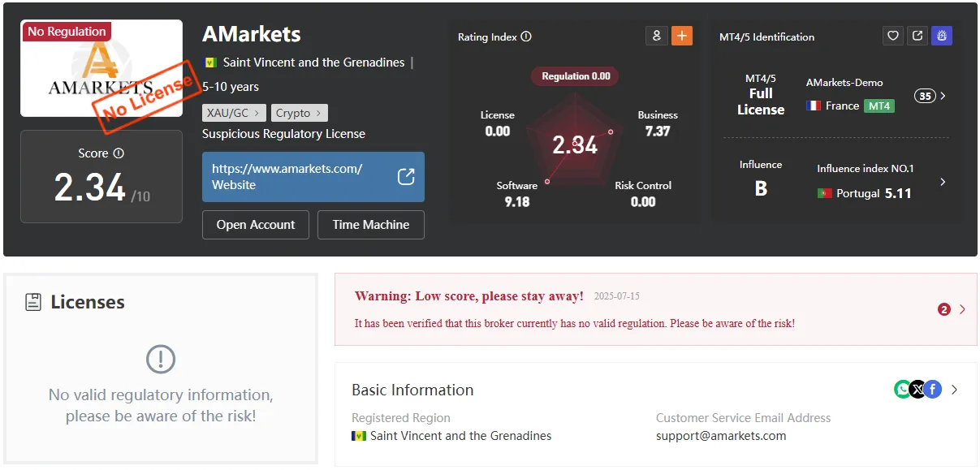
Task: Click the No valid regulatory information message
Action: coord(161,406)
